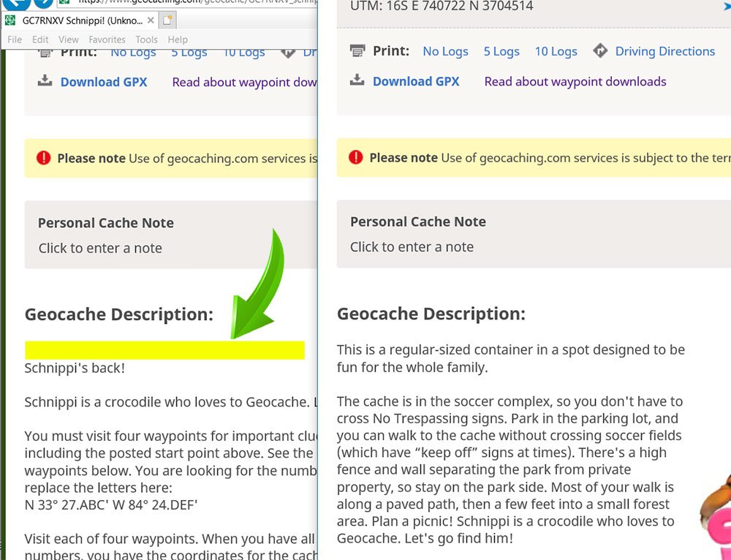The image size is (731, 560).
Task: Open Read about waypoint link in left window
Action: tap(244, 82)
